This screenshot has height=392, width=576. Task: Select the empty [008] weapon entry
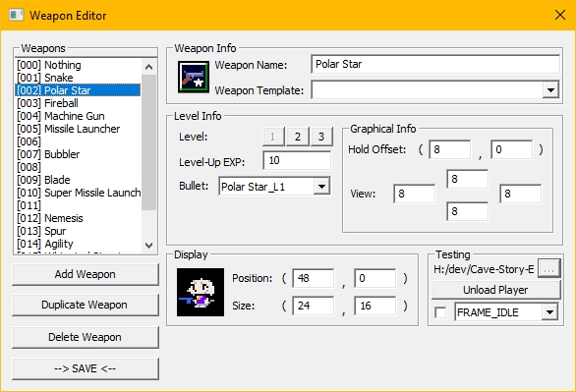[78, 167]
